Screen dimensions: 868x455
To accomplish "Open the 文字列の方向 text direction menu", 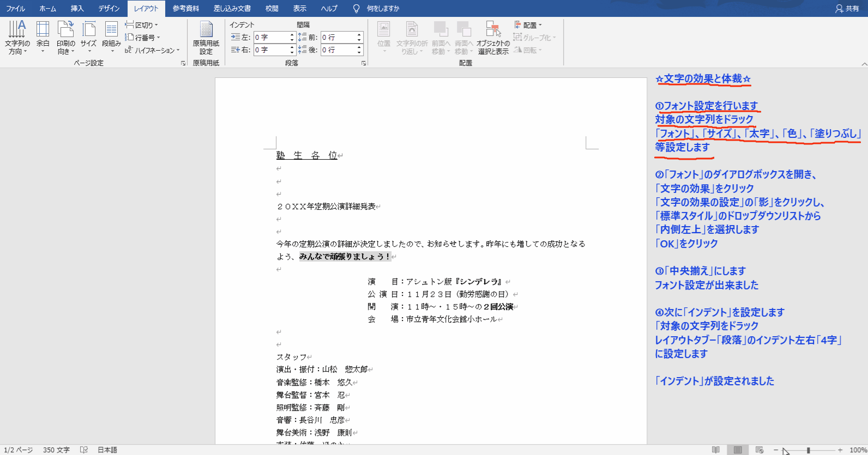I will coord(17,37).
